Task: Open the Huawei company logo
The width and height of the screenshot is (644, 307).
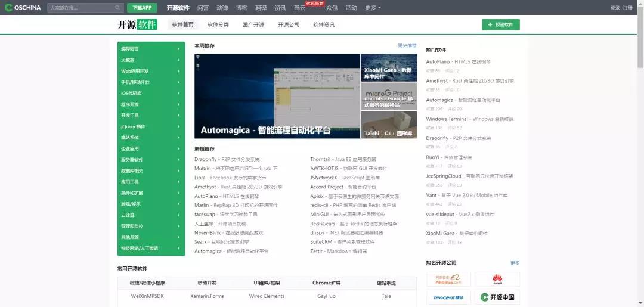Action: click(x=497, y=280)
